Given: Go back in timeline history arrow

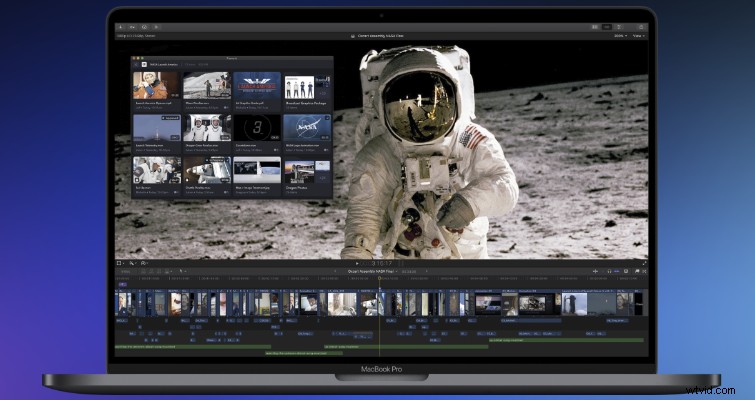Looking at the screenshot, I should click(335, 271).
